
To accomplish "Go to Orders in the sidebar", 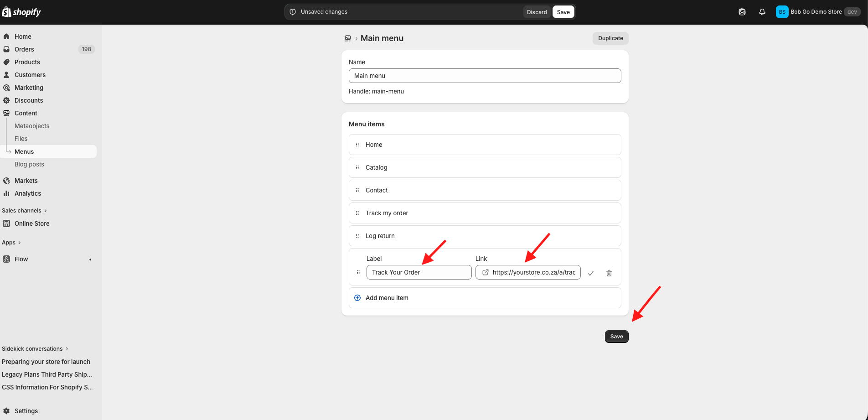I will point(24,49).
